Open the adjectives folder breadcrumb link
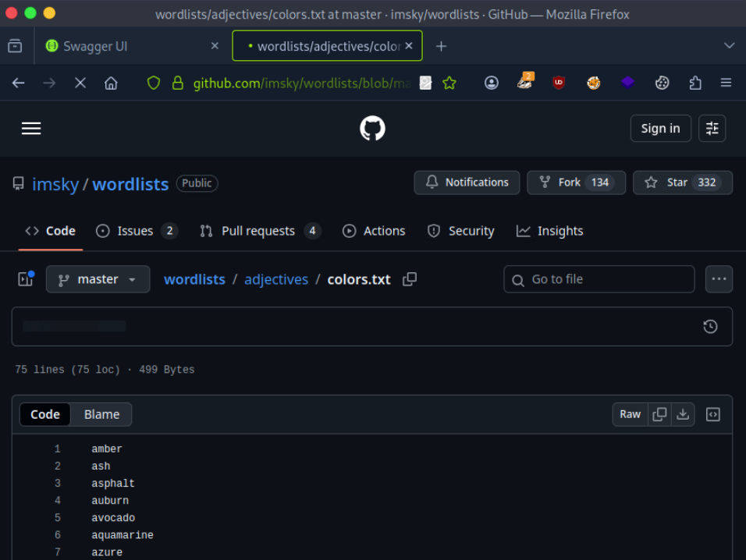746x560 pixels. coord(276,279)
